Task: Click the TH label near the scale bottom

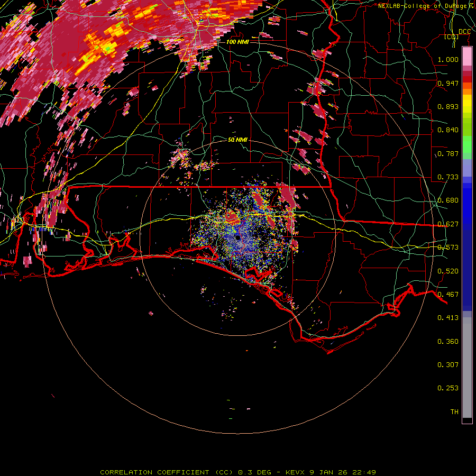Action: 454,412
